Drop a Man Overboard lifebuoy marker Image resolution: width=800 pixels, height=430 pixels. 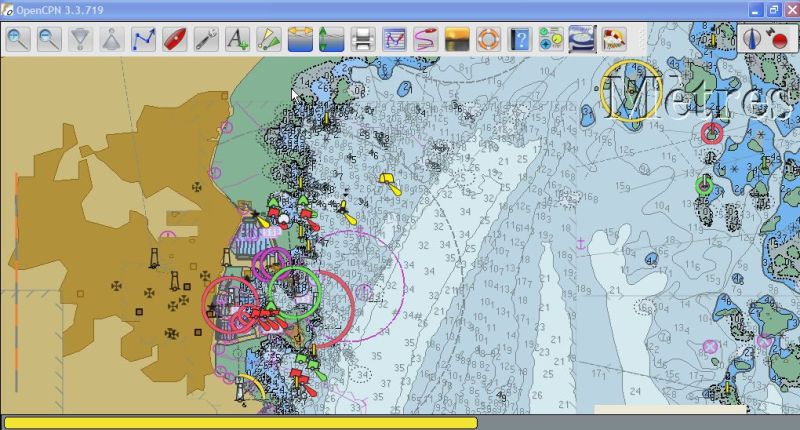click(487, 40)
